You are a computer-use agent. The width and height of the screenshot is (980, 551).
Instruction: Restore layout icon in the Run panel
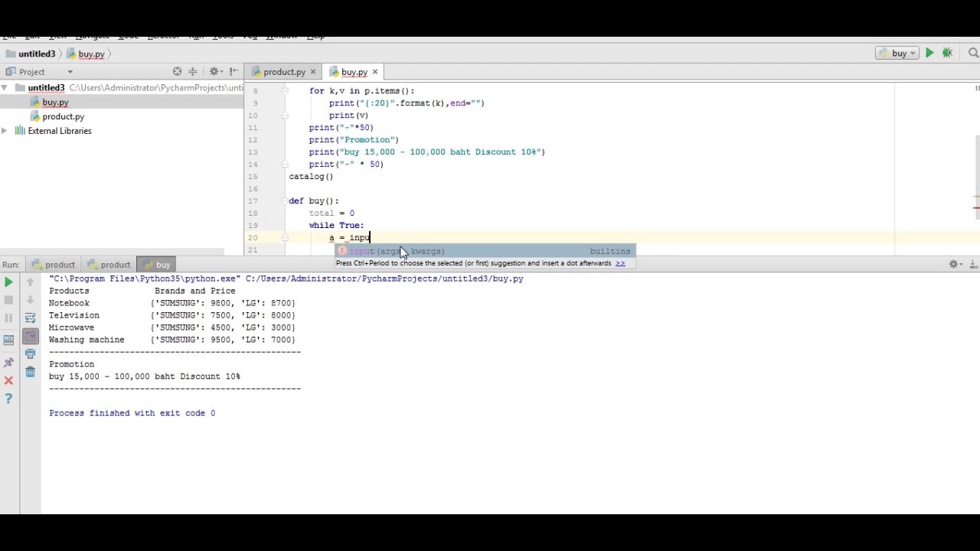click(x=8, y=340)
